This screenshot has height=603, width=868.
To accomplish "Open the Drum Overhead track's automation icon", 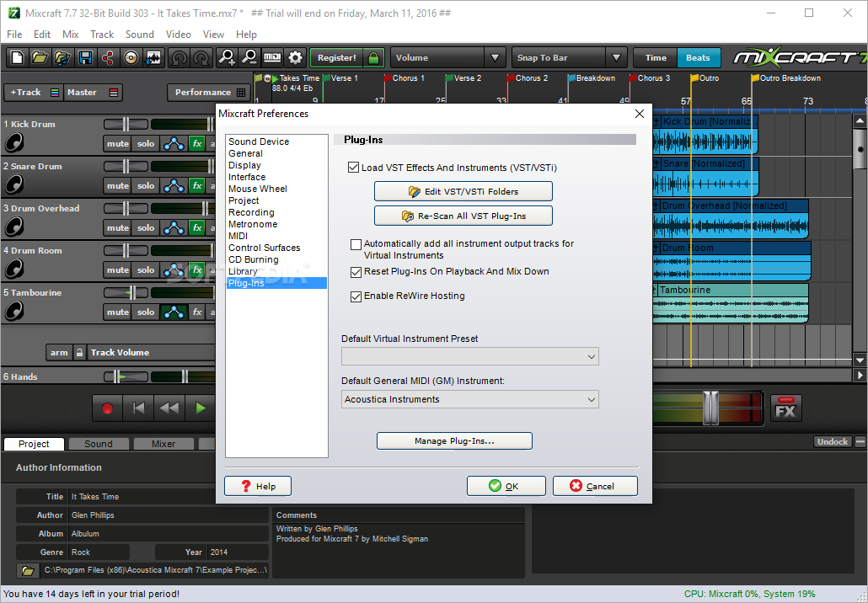I will (x=174, y=228).
